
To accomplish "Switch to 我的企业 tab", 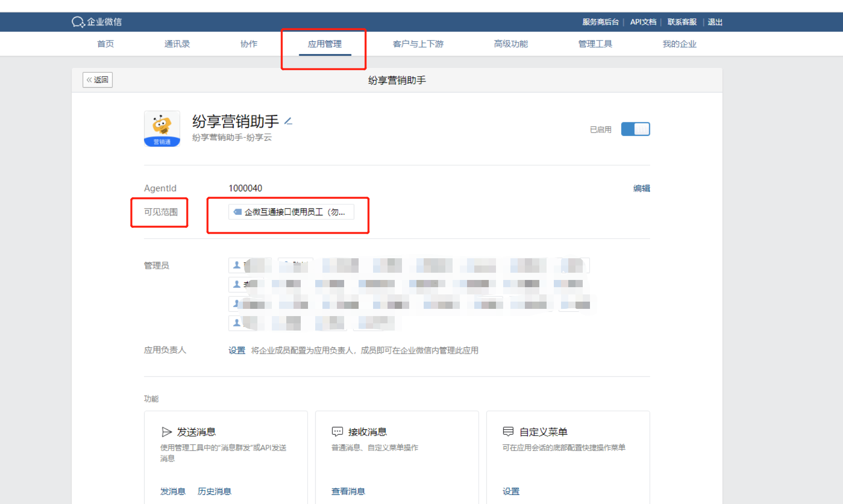I will [x=679, y=44].
